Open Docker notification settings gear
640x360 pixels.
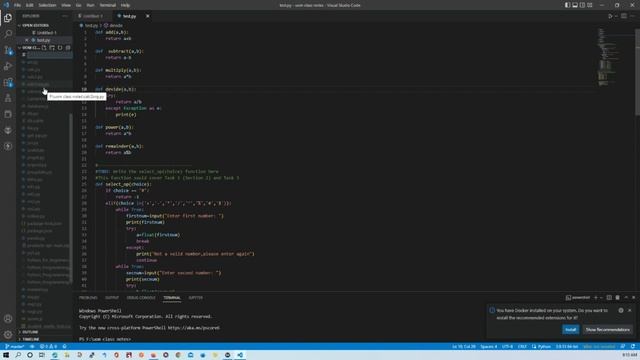pos(621,310)
